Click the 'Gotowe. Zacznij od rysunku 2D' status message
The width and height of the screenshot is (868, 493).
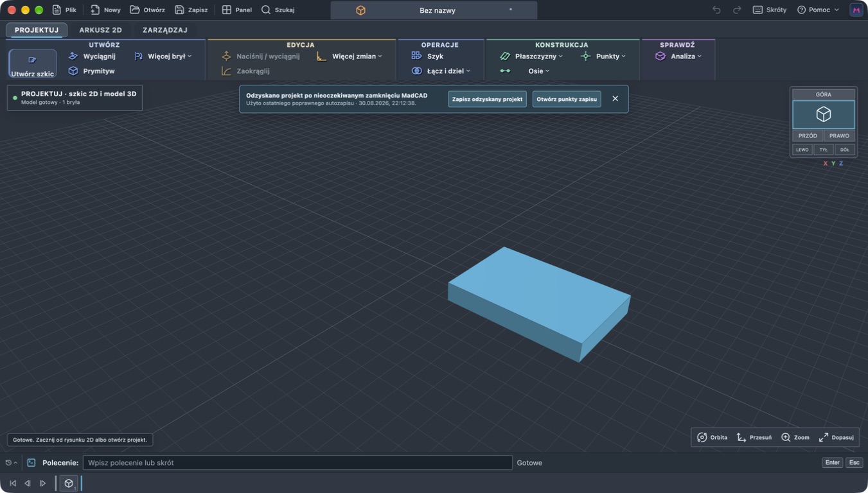[x=80, y=440]
